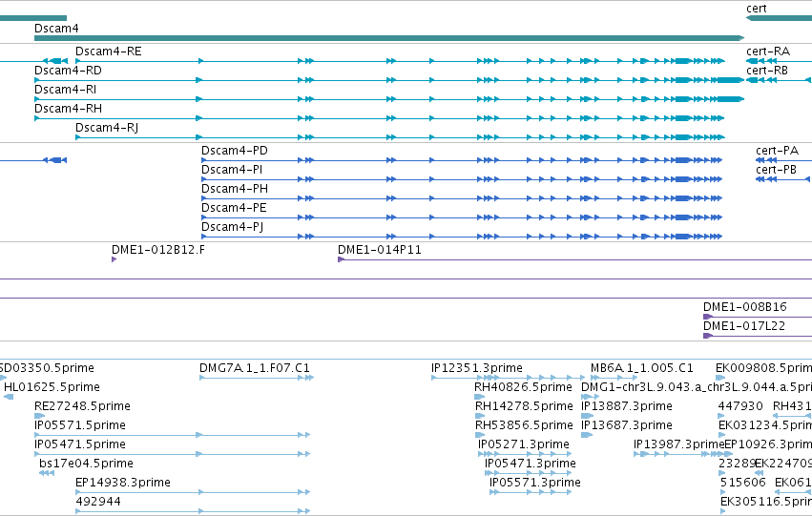
Task: Select transcript Dscam4-RH
Action: click(68, 109)
